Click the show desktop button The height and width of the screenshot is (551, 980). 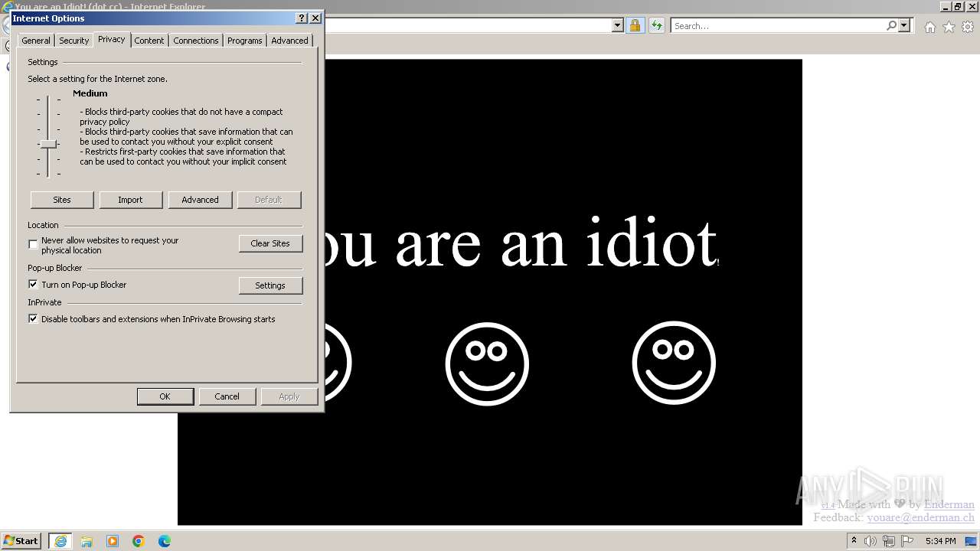click(x=972, y=541)
